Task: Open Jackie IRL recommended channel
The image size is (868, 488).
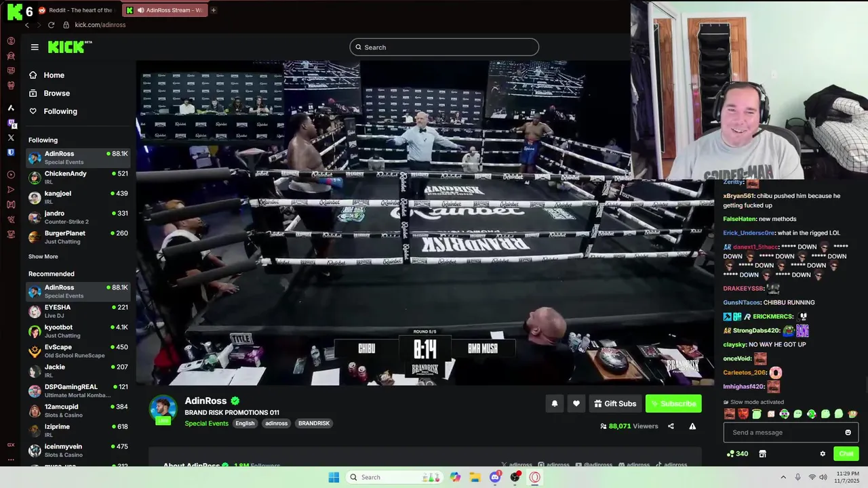Action: click(78, 371)
